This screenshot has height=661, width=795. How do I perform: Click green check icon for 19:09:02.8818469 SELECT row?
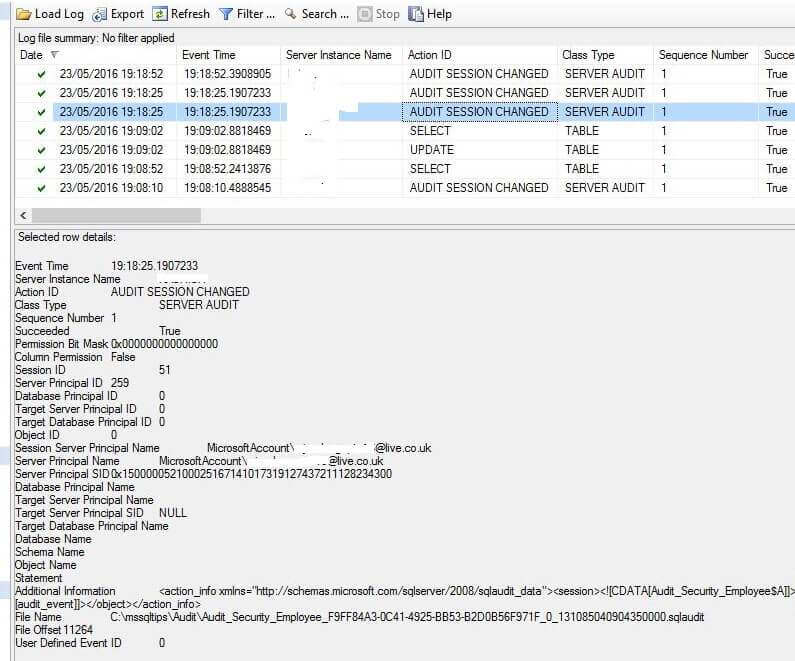click(42, 131)
